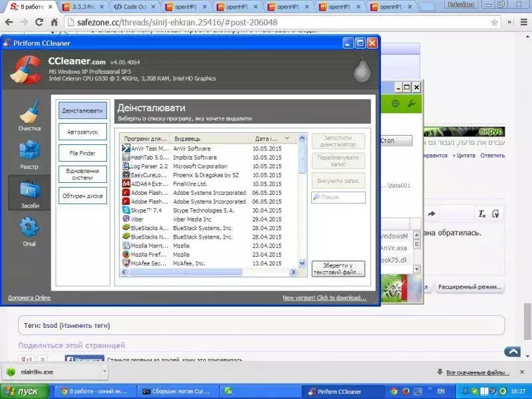Click the Chrome address bar URL
This screenshot has height=399, width=532.
tap(177, 23)
